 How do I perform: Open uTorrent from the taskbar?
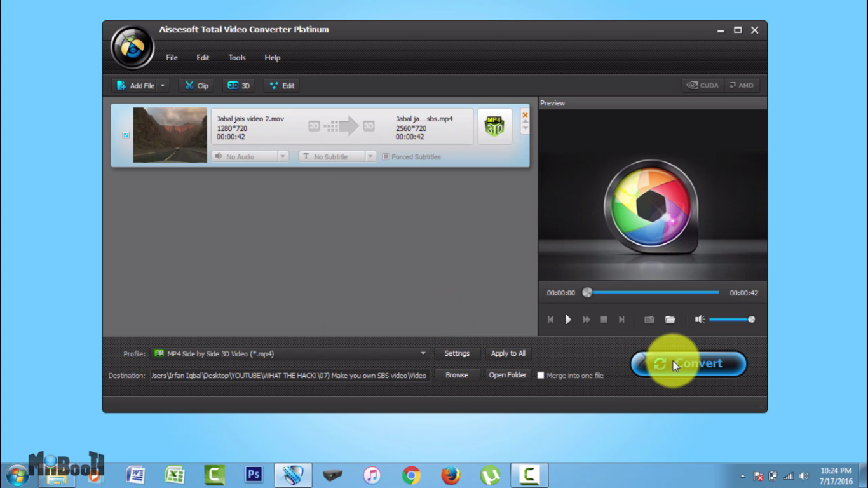pos(490,475)
